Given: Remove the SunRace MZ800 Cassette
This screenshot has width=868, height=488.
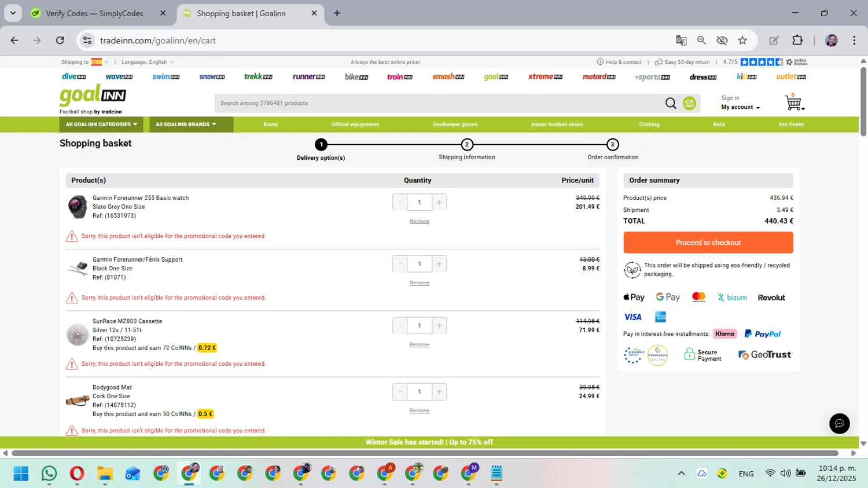Looking at the screenshot, I should click(x=420, y=344).
